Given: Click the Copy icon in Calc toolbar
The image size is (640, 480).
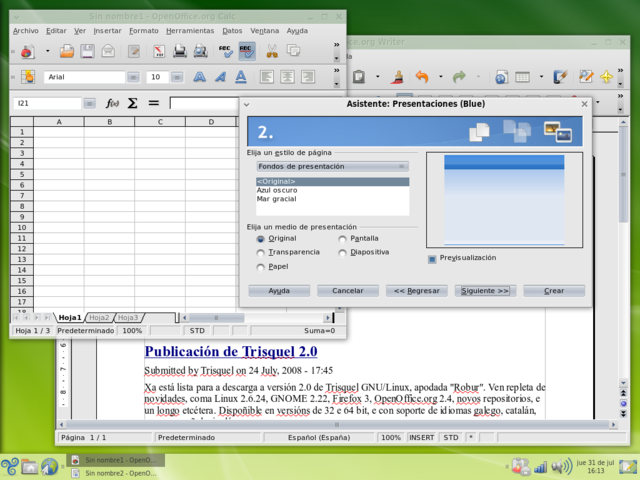Looking at the screenshot, I should (x=293, y=51).
